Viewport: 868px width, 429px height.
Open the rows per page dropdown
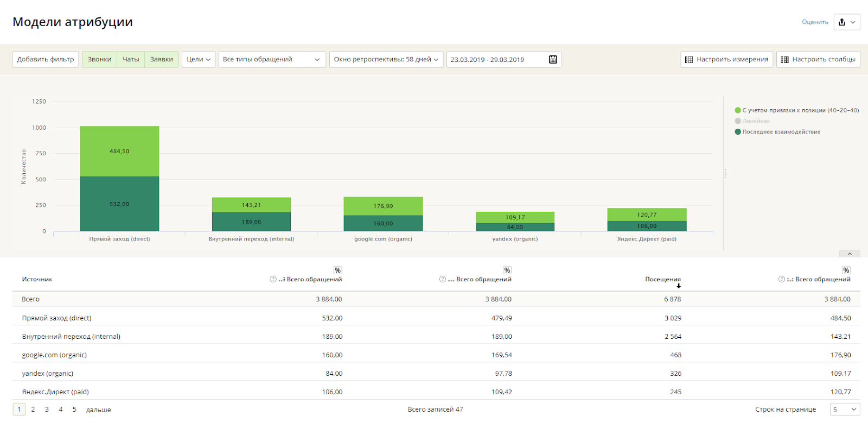845,409
